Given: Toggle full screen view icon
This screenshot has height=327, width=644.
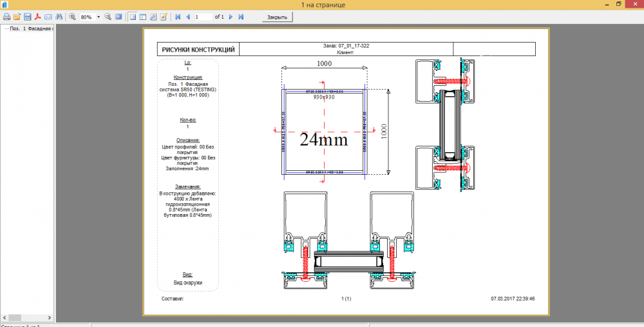Looking at the screenshot, I should (x=118, y=17).
